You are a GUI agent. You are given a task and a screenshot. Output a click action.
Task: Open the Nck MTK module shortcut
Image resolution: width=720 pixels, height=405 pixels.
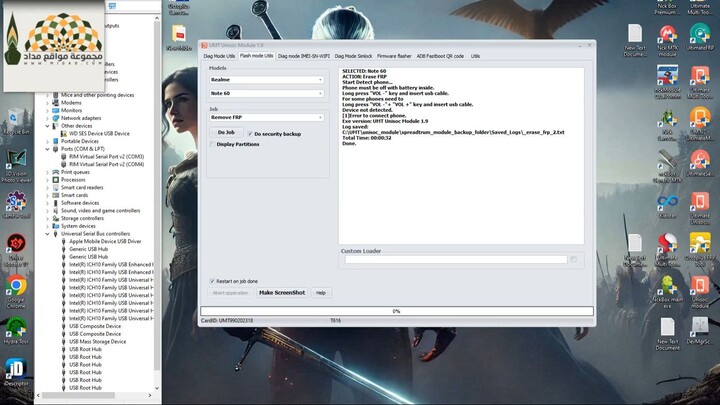coord(667,41)
